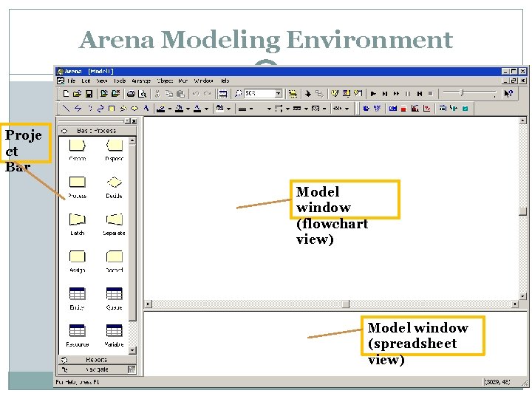Open the View menu

coord(102,81)
